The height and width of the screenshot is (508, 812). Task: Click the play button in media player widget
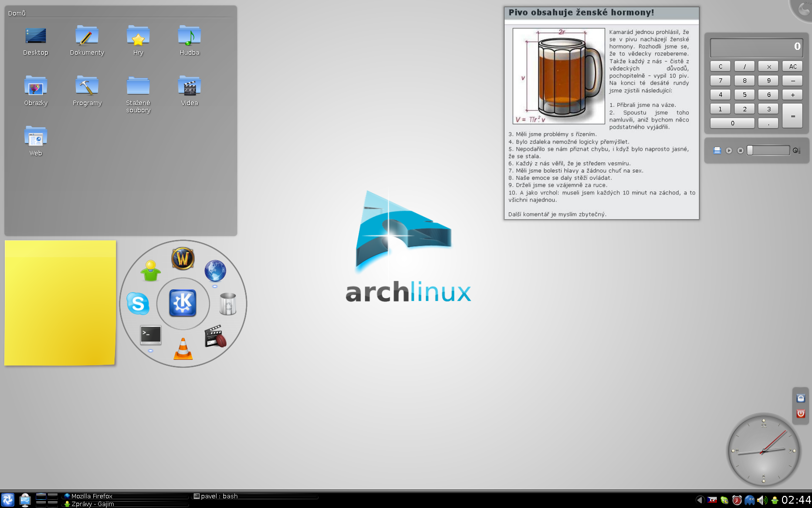(x=729, y=150)
